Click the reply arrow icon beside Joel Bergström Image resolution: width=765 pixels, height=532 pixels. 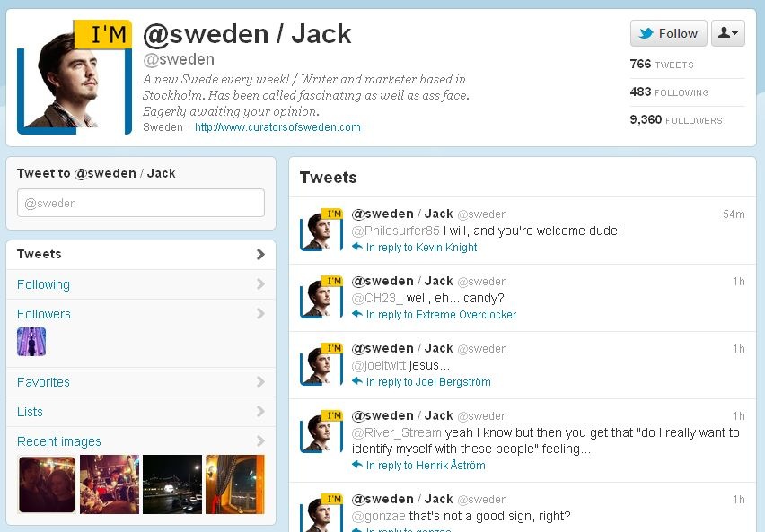click(357, 381)
